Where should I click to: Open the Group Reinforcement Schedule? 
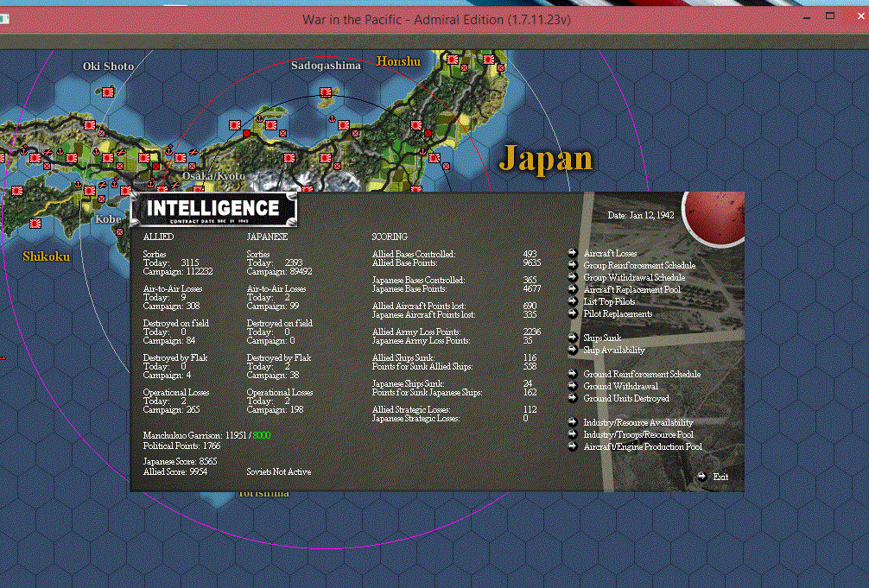(639, 265)
